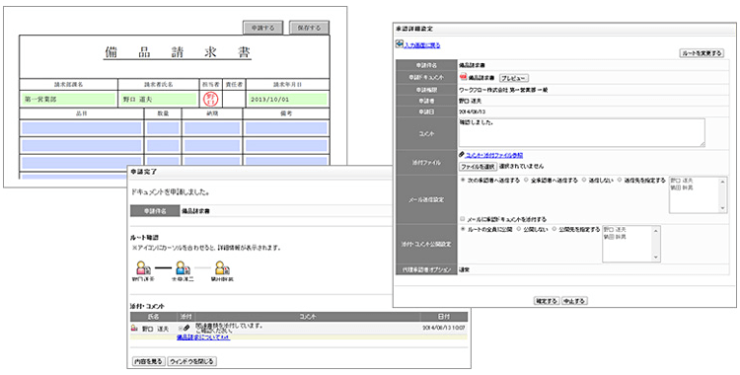Click down arrow of 公開先 list
The image size is (740, 375).
[x=656, y=258]
